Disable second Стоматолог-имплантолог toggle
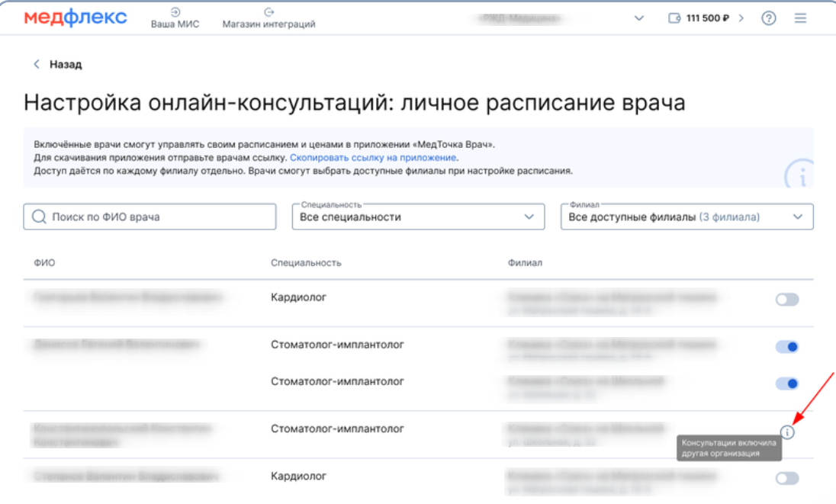 point(786,383)
